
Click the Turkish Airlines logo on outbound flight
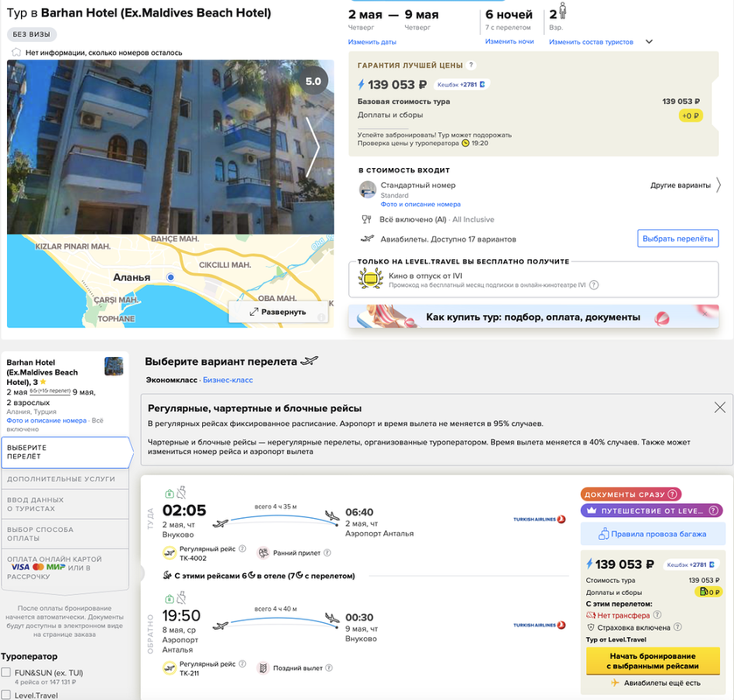(x=540, y=519)
